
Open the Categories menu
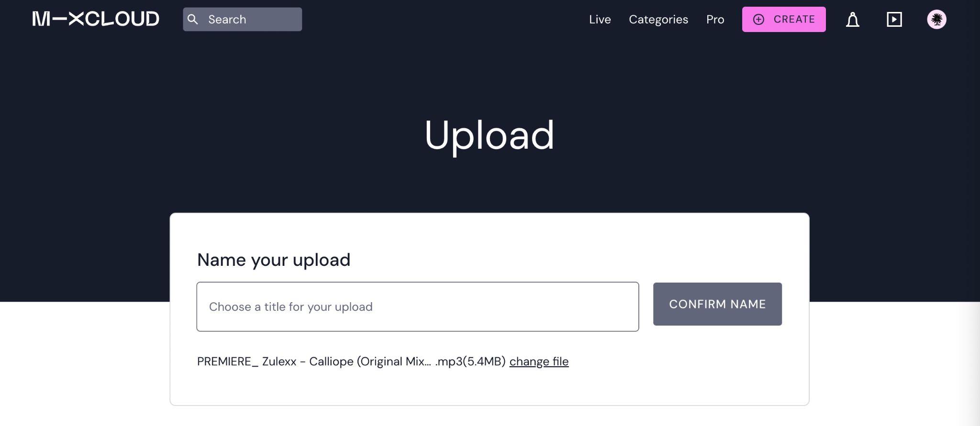[658, 20]
